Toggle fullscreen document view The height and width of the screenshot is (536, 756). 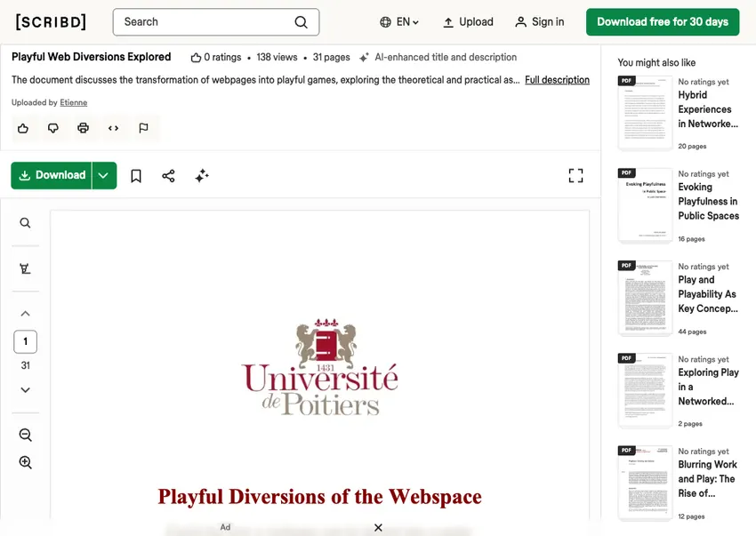575,175
